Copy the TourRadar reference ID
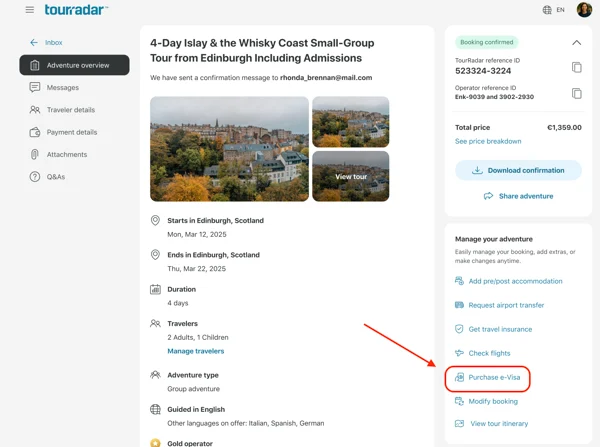Screen dimensions: 600x447 577,67
